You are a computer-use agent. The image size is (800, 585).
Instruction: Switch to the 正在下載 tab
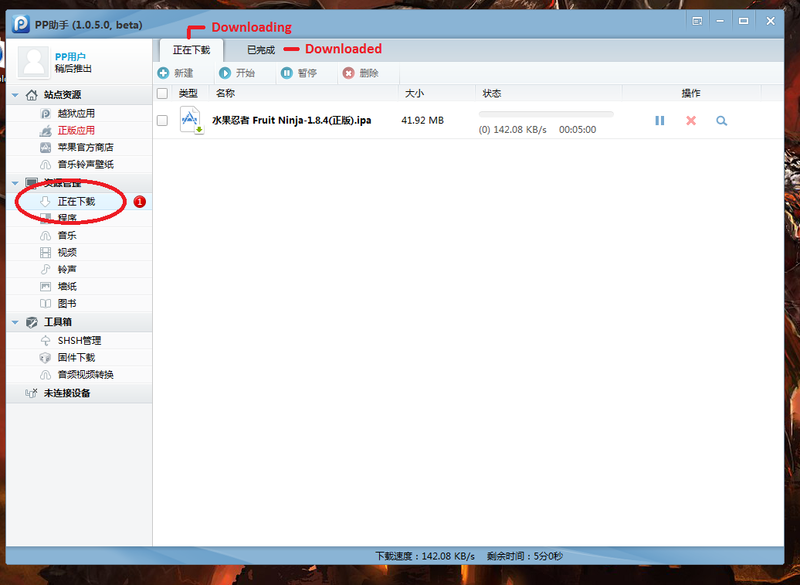[x=191, y=50]
